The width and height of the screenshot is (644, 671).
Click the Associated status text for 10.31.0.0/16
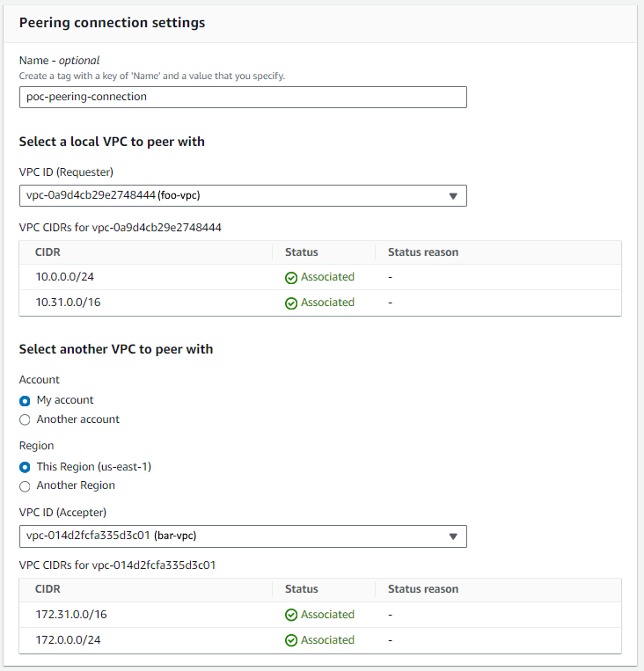coord(327,303)
